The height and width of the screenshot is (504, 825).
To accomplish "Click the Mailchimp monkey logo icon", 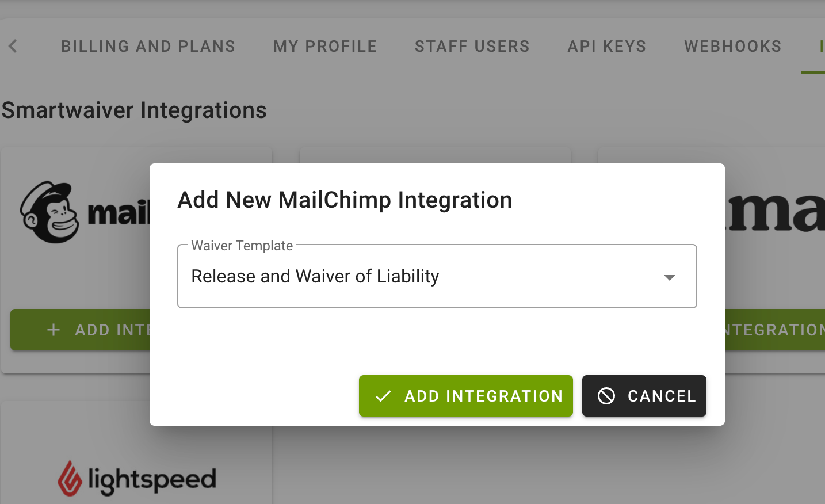I will point(49,212).
